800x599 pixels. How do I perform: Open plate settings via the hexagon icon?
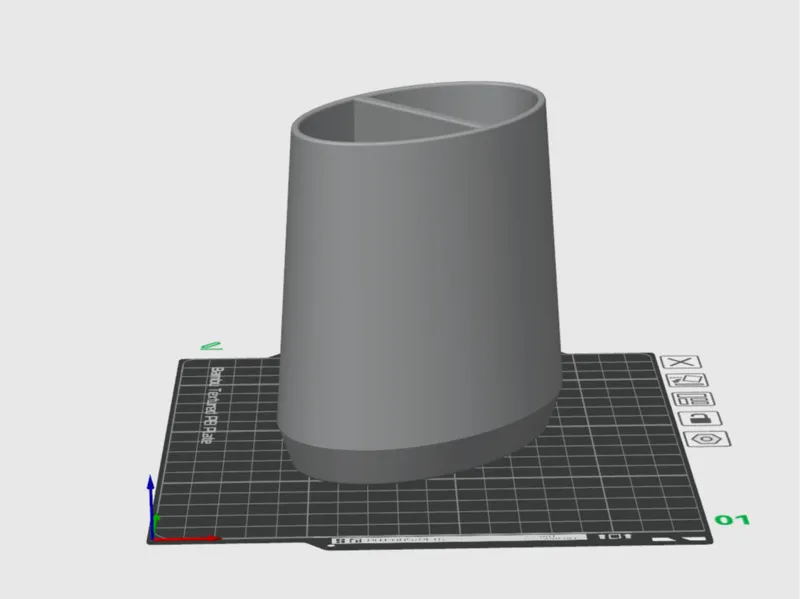[x=707, y=439]
